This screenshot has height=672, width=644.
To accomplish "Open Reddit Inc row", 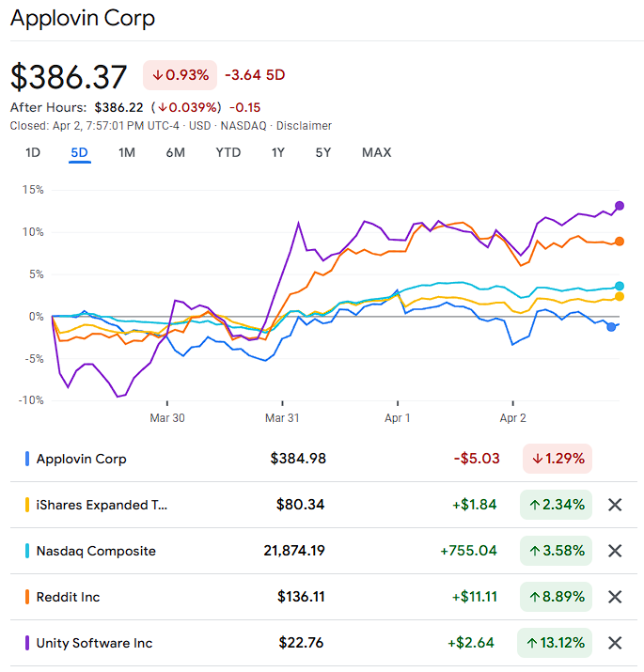I will (x=323, y=597).
